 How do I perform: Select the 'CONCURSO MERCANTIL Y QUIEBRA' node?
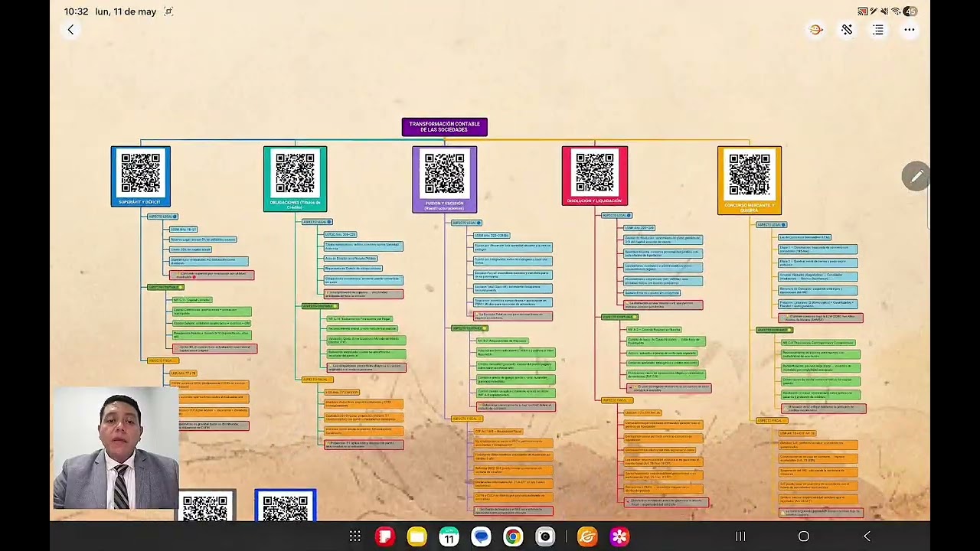pyautogui.click(x=750, y=181)
